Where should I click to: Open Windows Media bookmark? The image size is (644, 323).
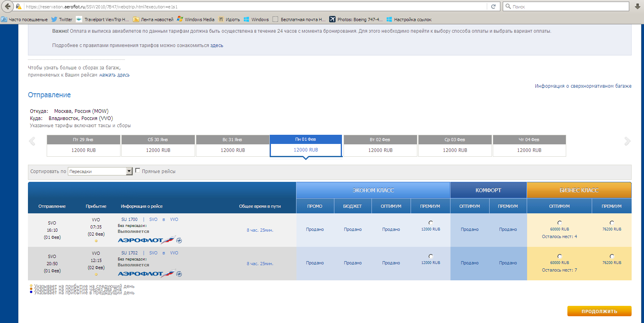tap(196, 19)
